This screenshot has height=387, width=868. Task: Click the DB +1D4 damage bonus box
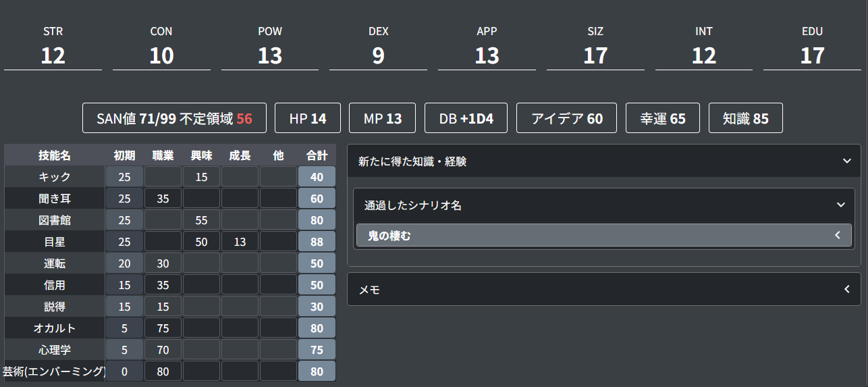[466, 119]
